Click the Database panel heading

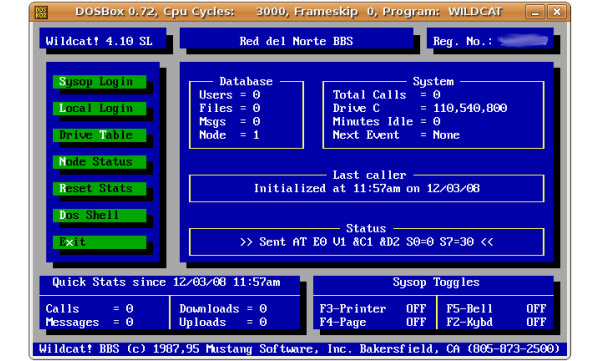tap(246, 81)
